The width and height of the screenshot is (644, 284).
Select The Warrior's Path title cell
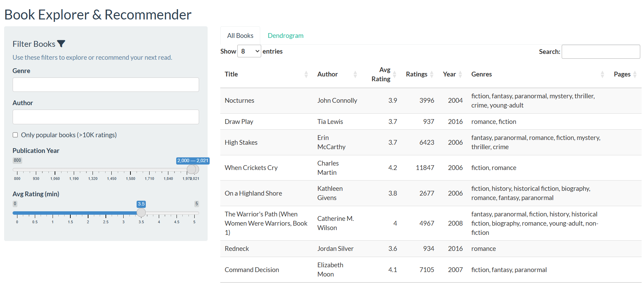266,223
